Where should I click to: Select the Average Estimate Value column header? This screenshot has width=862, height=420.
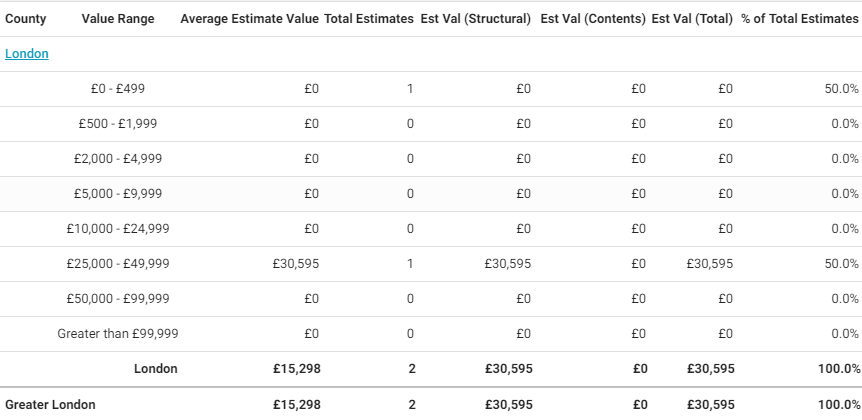pos(250,19)
